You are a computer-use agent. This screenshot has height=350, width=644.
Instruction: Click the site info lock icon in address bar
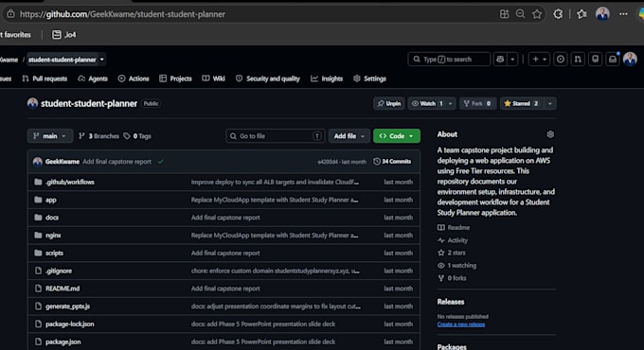[x=10, y=14]
